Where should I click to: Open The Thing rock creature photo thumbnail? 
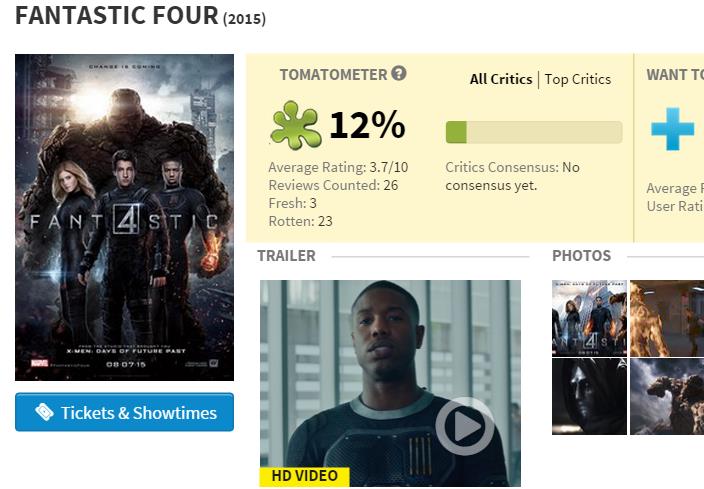(x=667, y=396)
